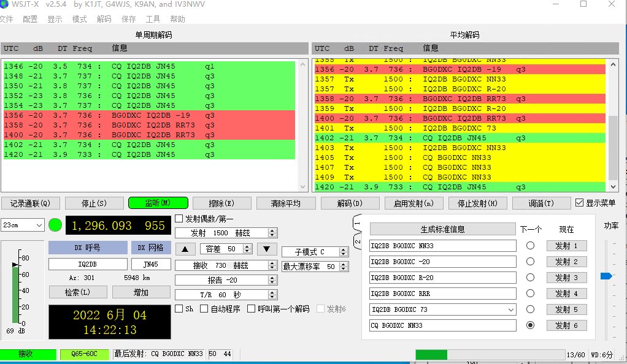Open the 配置 menu
627x364 pixels.
tap(30, 19)
